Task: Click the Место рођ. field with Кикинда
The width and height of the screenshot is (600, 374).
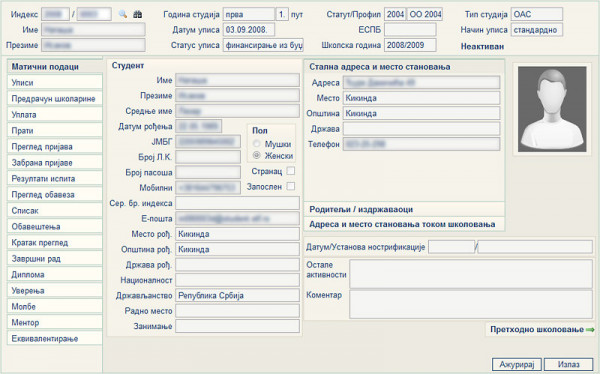Action: pos(237,234)
